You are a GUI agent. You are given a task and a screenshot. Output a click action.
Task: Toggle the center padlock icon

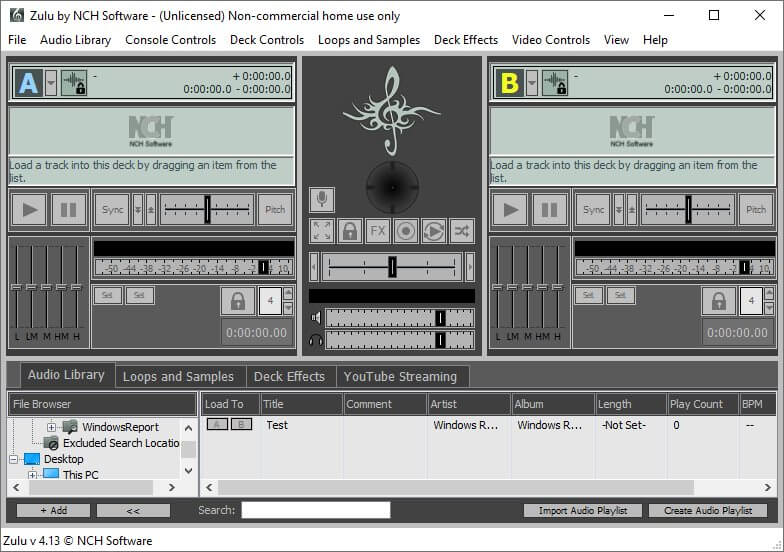[x=350, y=231]
